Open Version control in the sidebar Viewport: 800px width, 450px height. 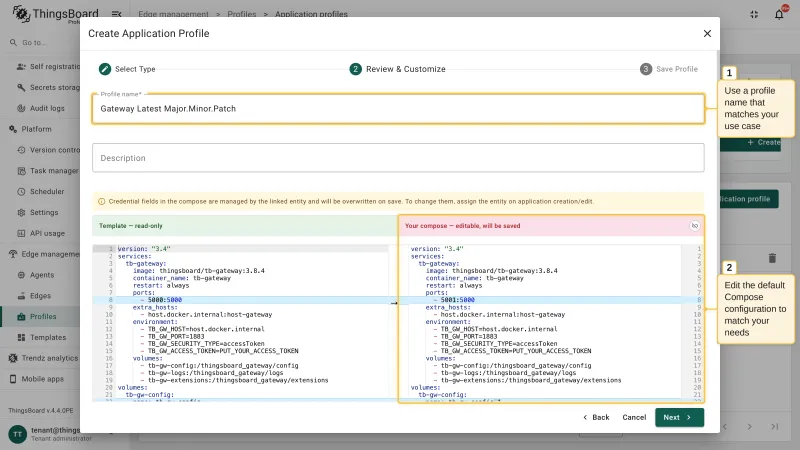coord(49,150)
